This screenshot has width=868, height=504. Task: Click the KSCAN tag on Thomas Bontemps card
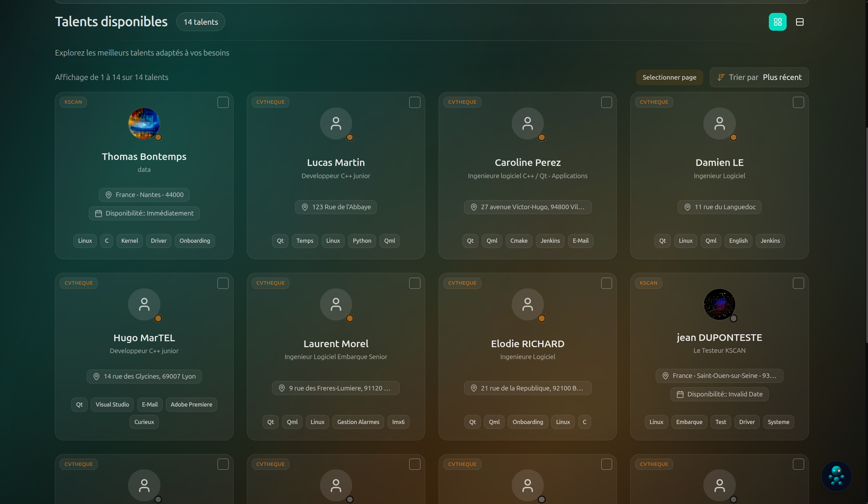coord(73,102)
